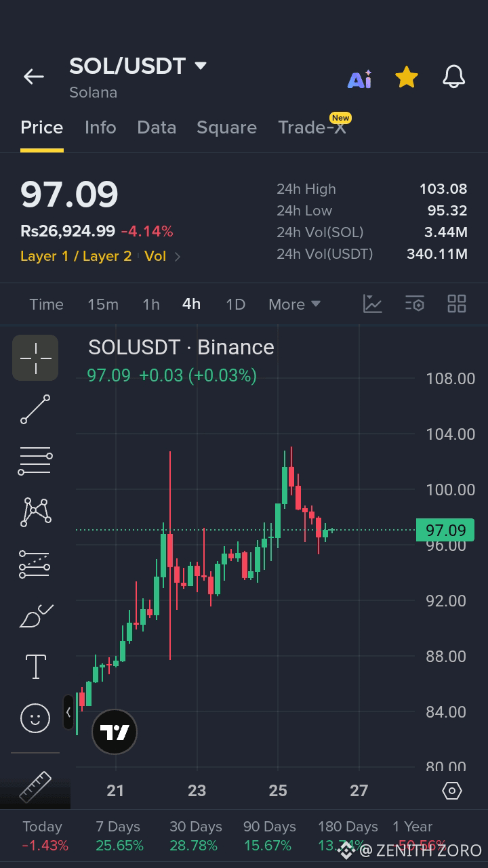The height and width of the screenshot is (868, 488).
Task: Expand the More intervals dropdown
Action: point(294,304)
